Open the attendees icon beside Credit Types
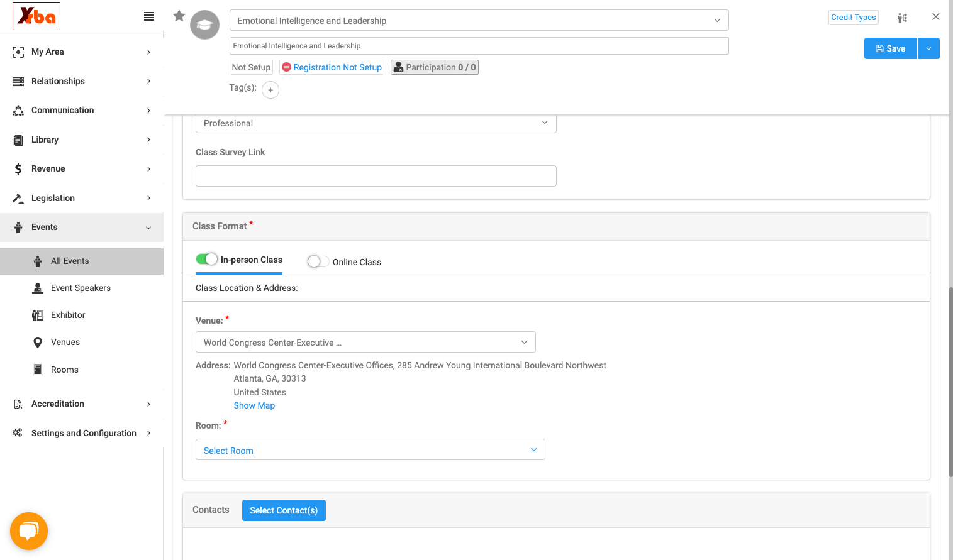Viewport: 953px width, 560px height. point(902,18)
